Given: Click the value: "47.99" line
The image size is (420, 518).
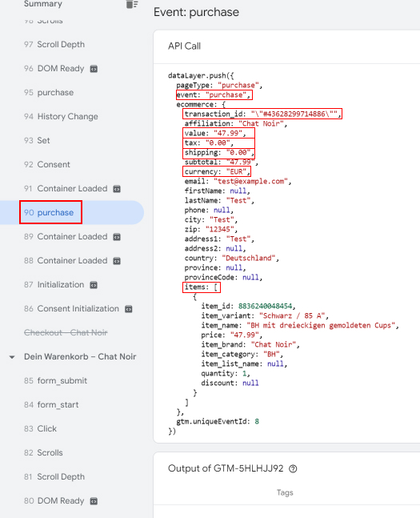Looking at the screenshot, I should (x=215, y=133).
